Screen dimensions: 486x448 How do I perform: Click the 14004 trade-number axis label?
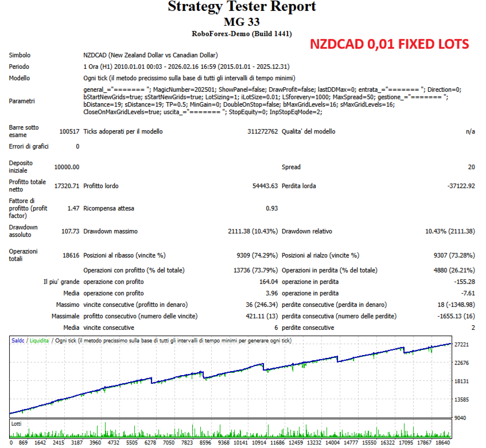(x=333, y=442)
